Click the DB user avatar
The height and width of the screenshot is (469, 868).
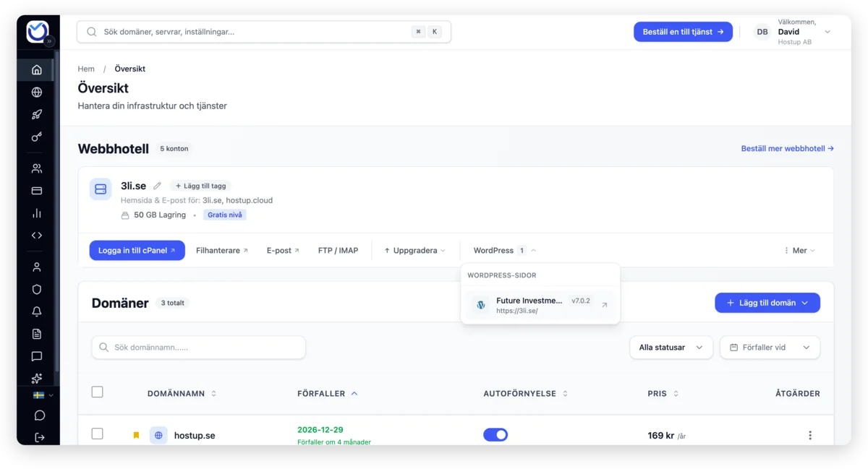tap(762, 32)
